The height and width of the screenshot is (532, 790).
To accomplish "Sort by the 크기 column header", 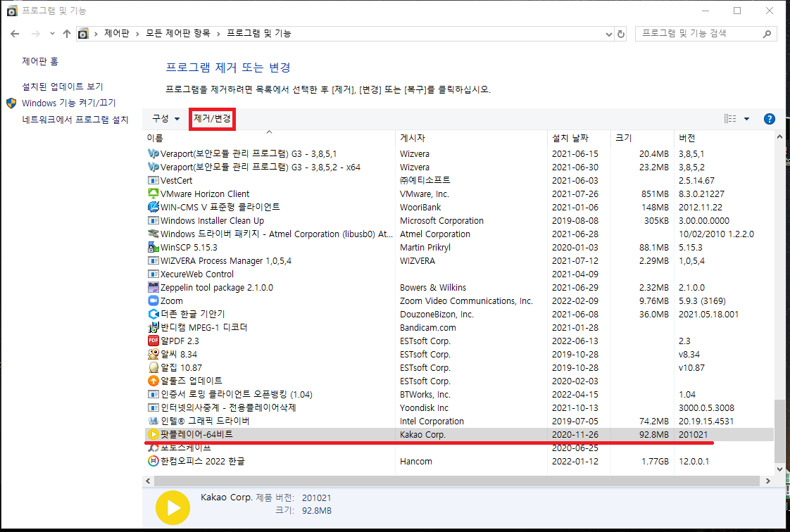I will coord(642,137).
